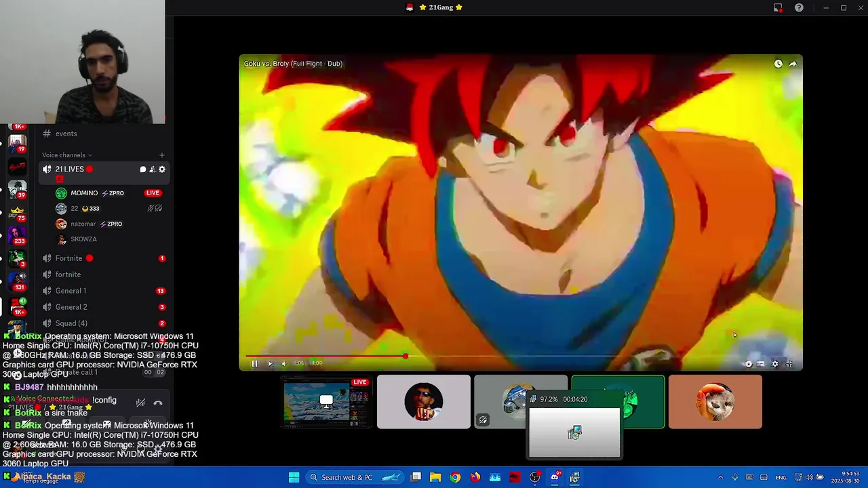Switch the ENG input language
This screenshot has height=488, width=868.
pyautogui.click(x=781, y=477)
